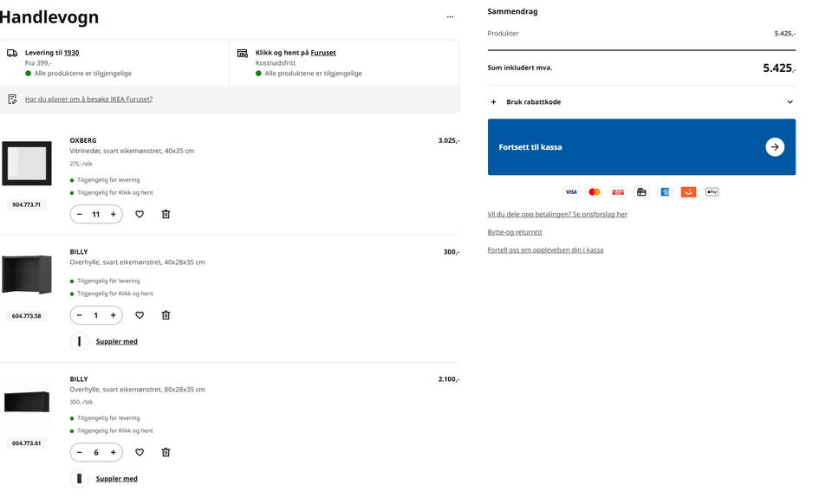Increase BILLY 80x28x35 quantity with plus
The width and height of the screenshot is (832, 504).
(113, 453)
